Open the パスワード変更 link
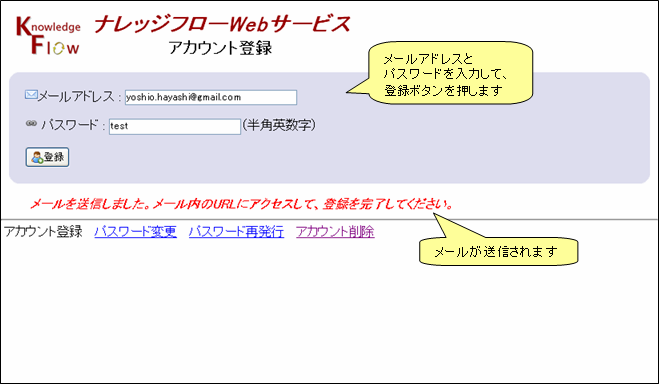659x384 pixels. [135, 231]
